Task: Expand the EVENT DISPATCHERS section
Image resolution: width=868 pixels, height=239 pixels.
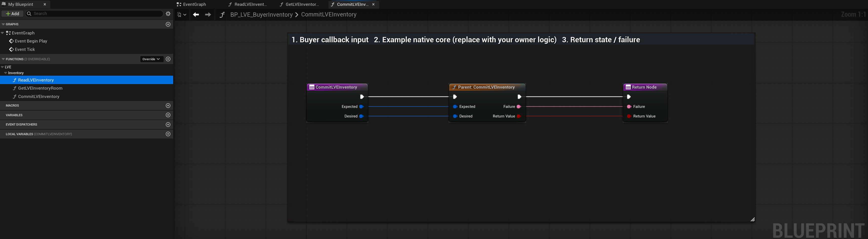Action: (21, 124)
